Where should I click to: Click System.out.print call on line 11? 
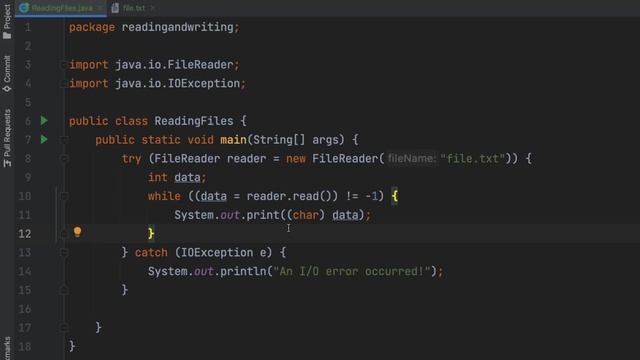click(x=227, y=215)
